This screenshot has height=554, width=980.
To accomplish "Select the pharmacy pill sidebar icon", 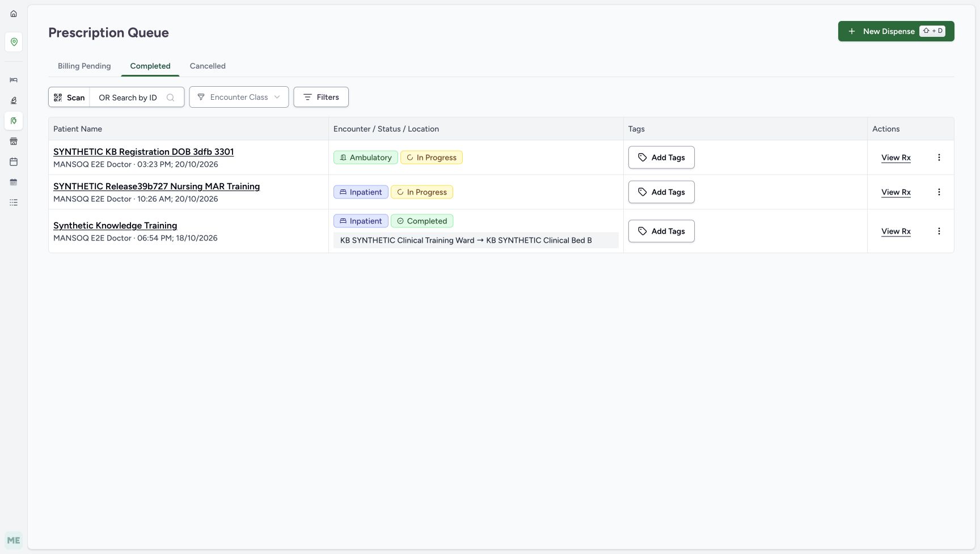I will click(14, 121).
